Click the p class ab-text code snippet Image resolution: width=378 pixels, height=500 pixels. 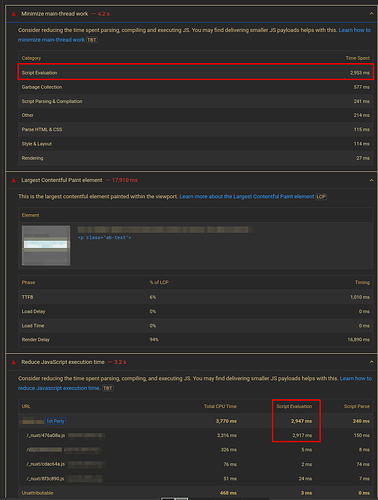tap(104, 238)
